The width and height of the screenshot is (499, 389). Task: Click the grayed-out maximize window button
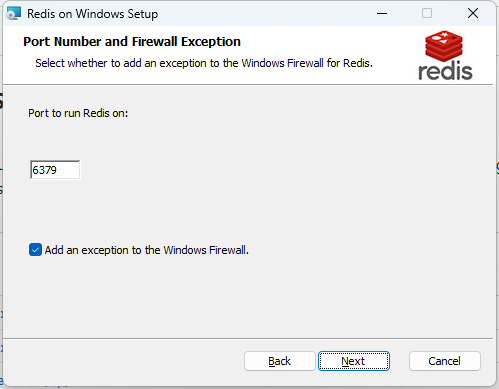click(427, 14)
